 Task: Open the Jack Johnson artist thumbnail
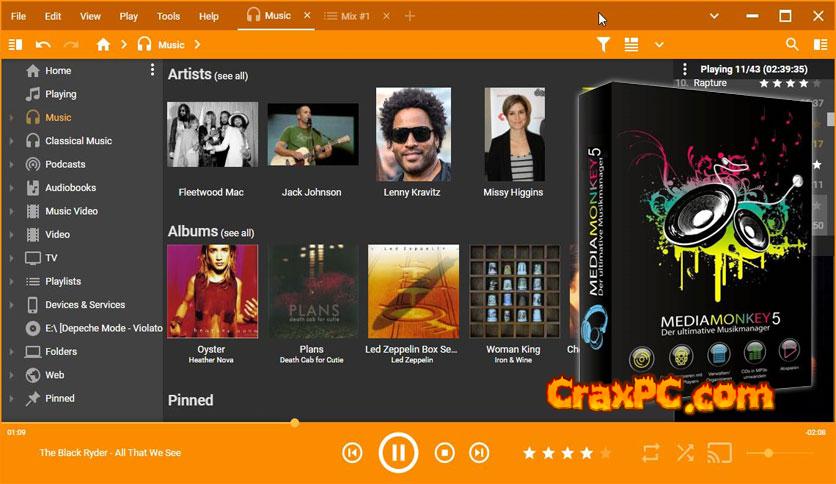click(312, 134)
